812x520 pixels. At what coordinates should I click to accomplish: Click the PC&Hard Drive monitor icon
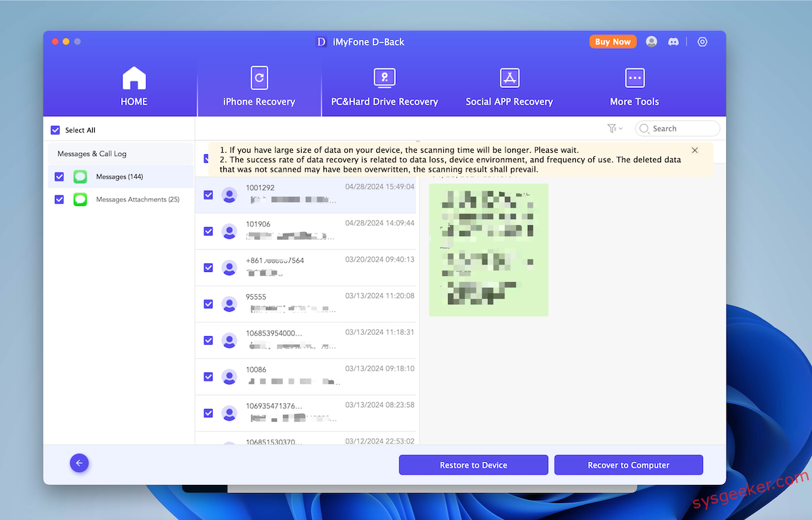pyautogui.click(x=384, y=78)
